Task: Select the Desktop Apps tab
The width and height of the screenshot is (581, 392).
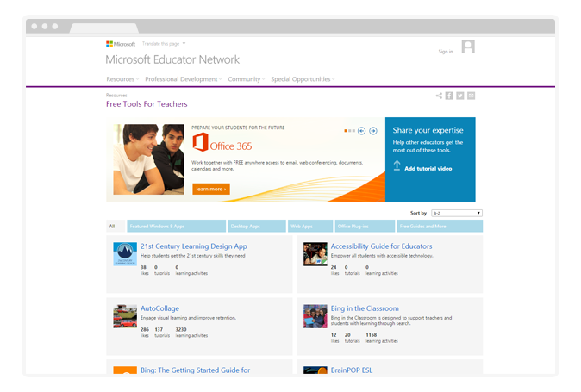Action: [257, 227]
